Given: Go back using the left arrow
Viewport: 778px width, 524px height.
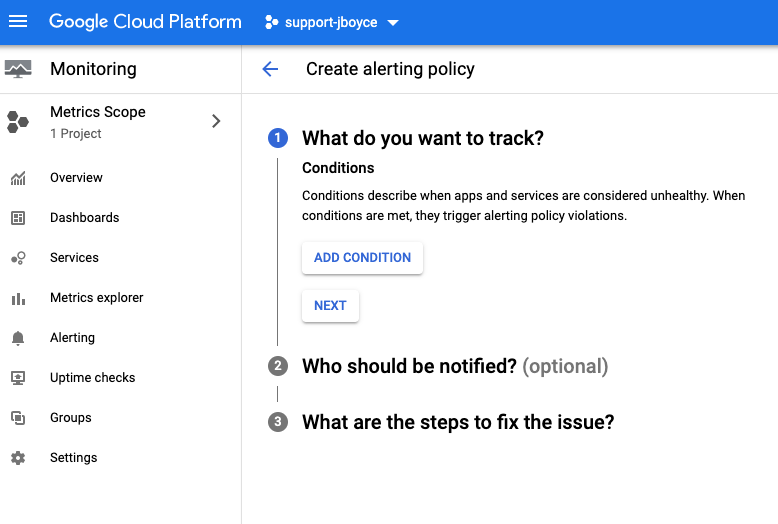Looking at the screenshot, I should [270, 69].
